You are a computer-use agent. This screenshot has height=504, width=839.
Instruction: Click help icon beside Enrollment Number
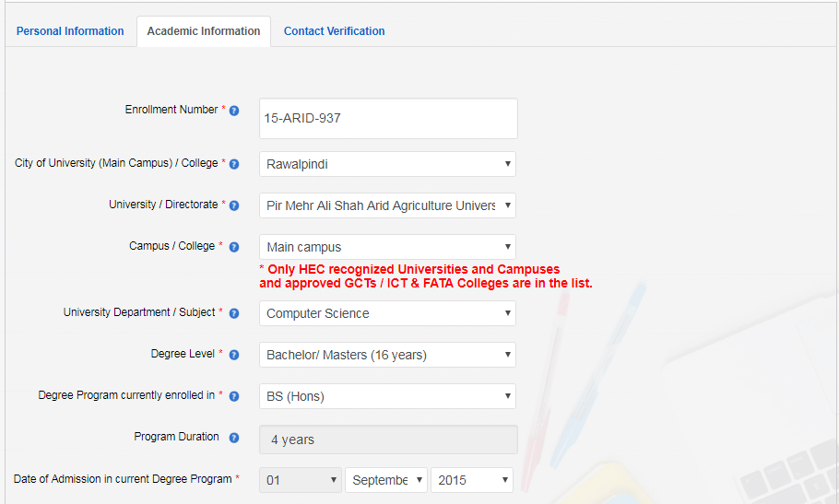click(234, 111)
